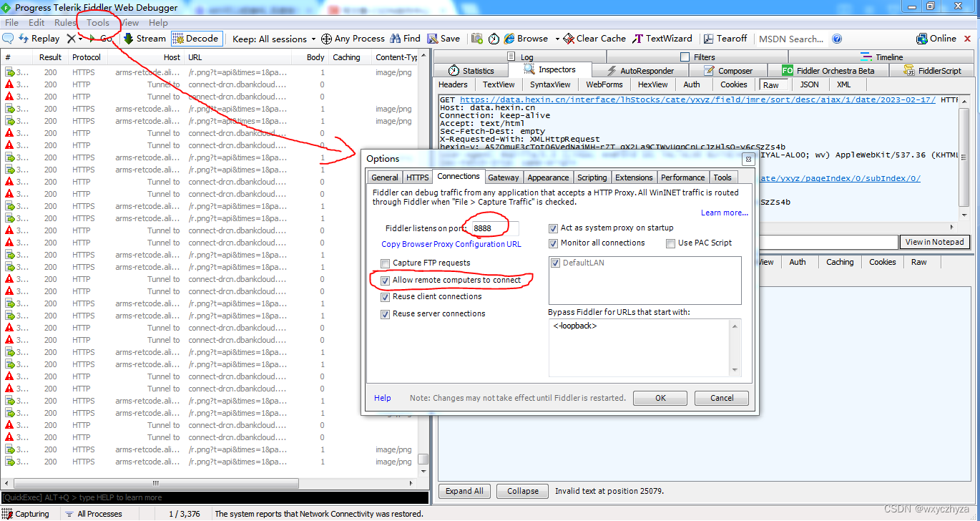Image resolution: width=980 pixels, height=521 pixels.
Task: Click the Collapse button
Action: click(x=523, y=491)
